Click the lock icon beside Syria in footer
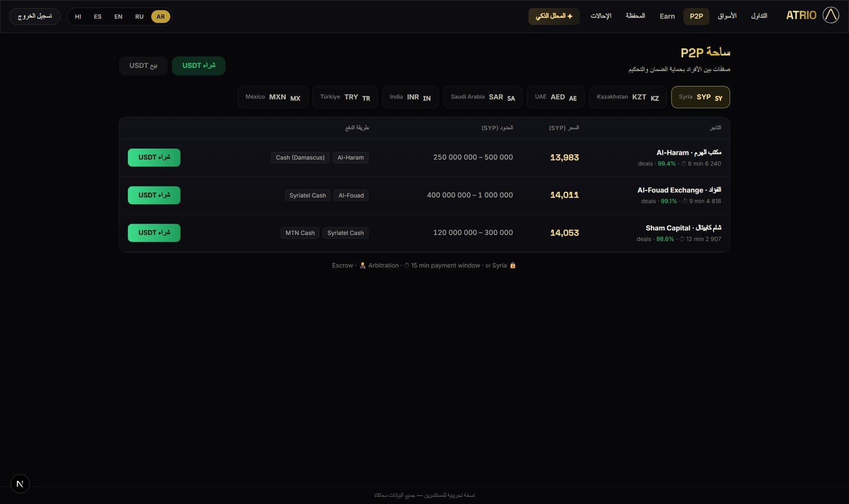Image resolution: width=849 pixels, height=504 pixels. [x=512, y=266]
